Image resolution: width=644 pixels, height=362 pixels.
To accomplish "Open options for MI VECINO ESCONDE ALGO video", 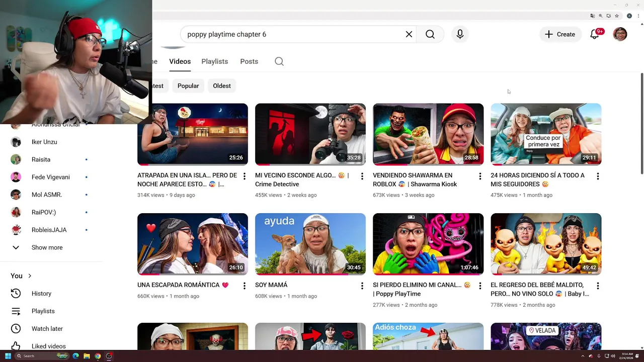I will click(362, 176).
